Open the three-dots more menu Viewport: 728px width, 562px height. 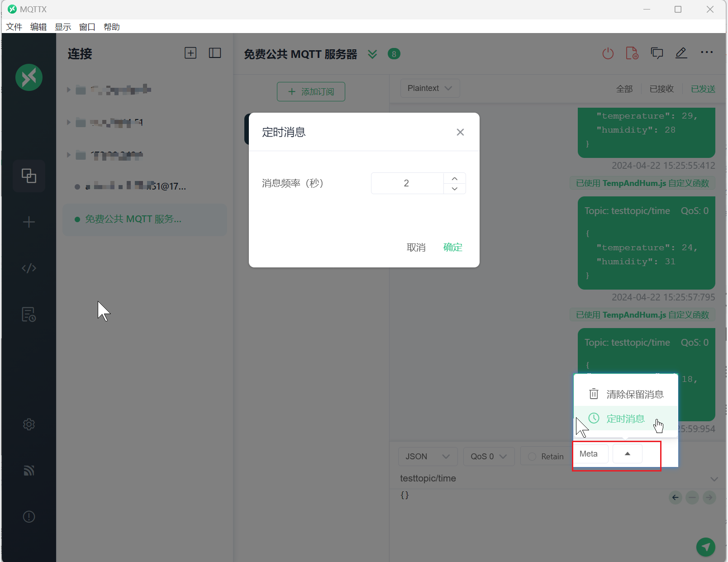(x=707, y=52)
